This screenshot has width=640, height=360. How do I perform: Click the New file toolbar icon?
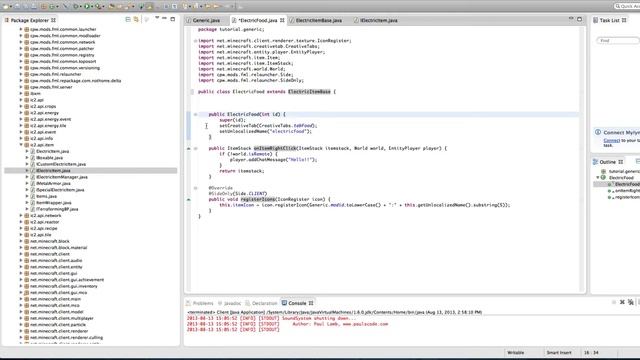point(6,7)
